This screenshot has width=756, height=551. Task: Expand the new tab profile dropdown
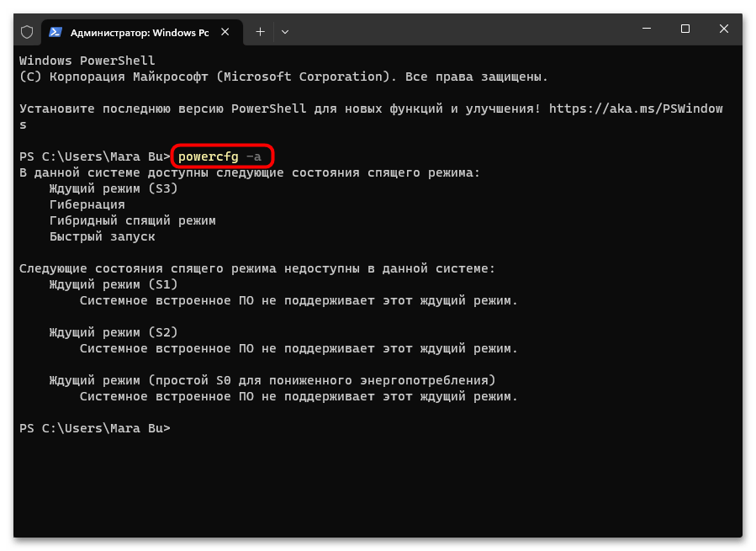tap(285, 32)
